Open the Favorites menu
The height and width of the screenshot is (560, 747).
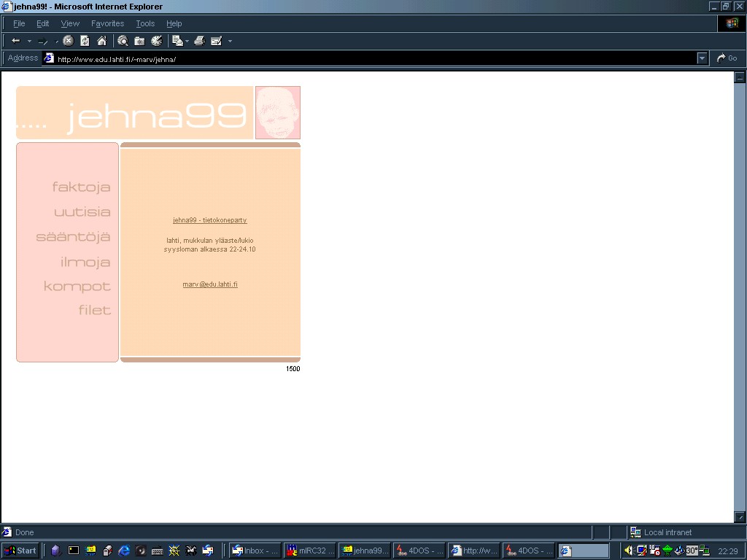pos(107,23)
